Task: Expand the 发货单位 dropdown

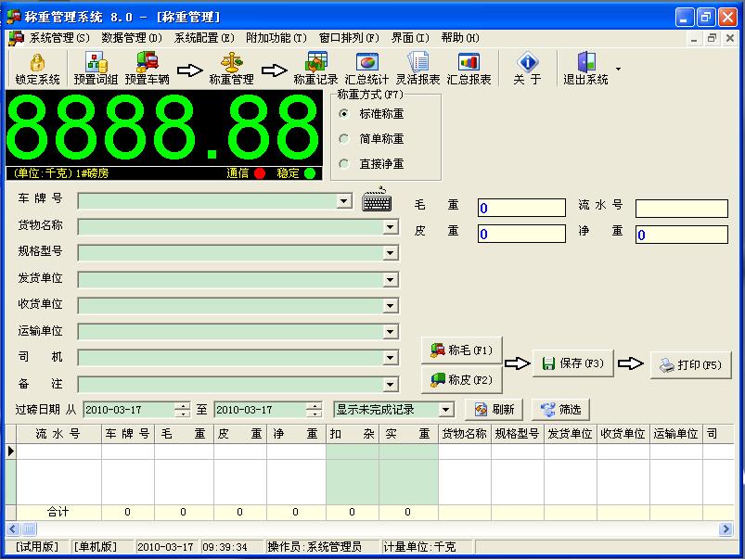Action: pos(391,280)
